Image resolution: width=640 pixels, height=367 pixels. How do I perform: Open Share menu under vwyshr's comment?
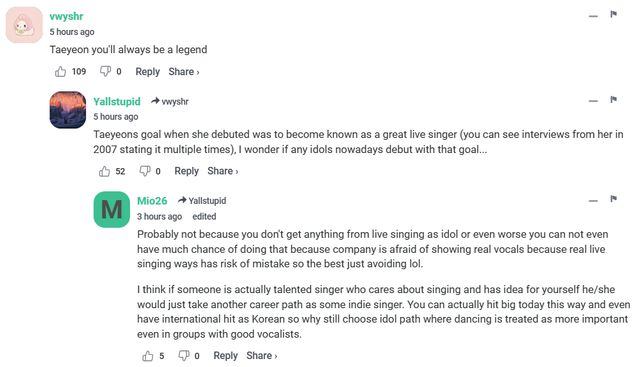[x=184, y=72]
